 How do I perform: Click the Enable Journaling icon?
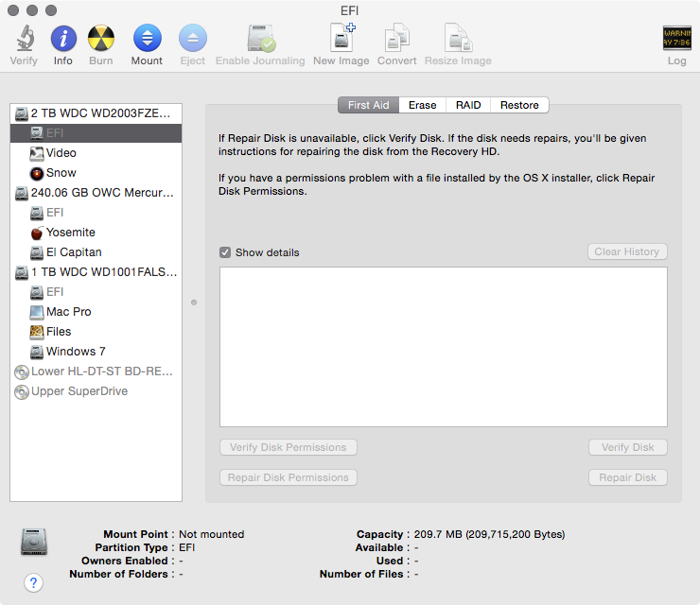click(x=261, y=39)
